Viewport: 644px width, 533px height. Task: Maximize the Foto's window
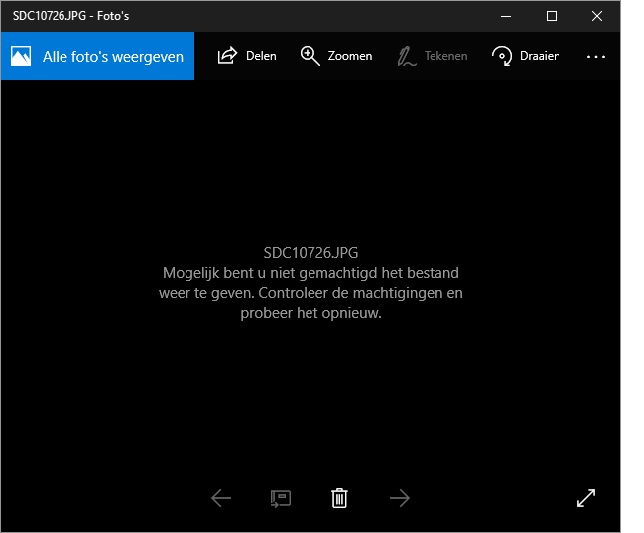click(x=552, y=16)
